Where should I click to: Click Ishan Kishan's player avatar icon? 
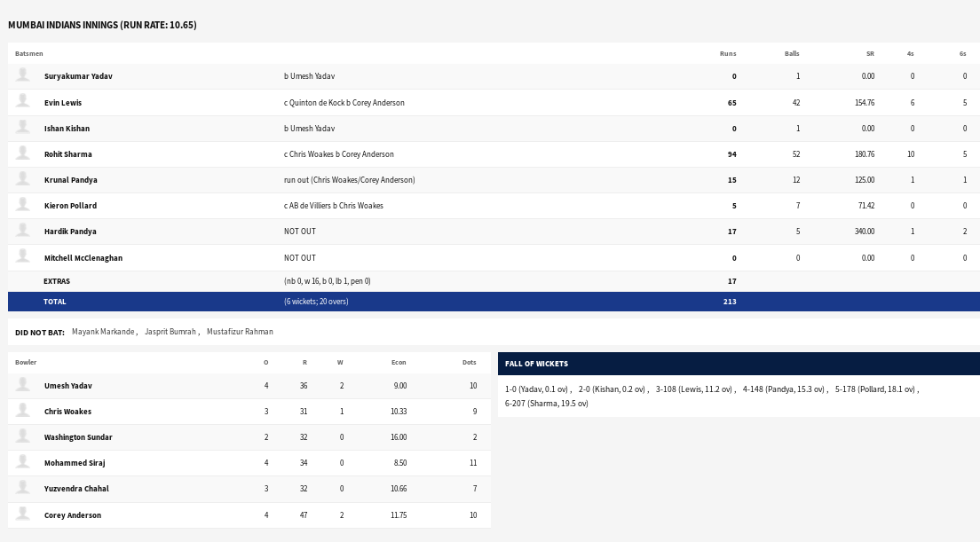[22, 128]
